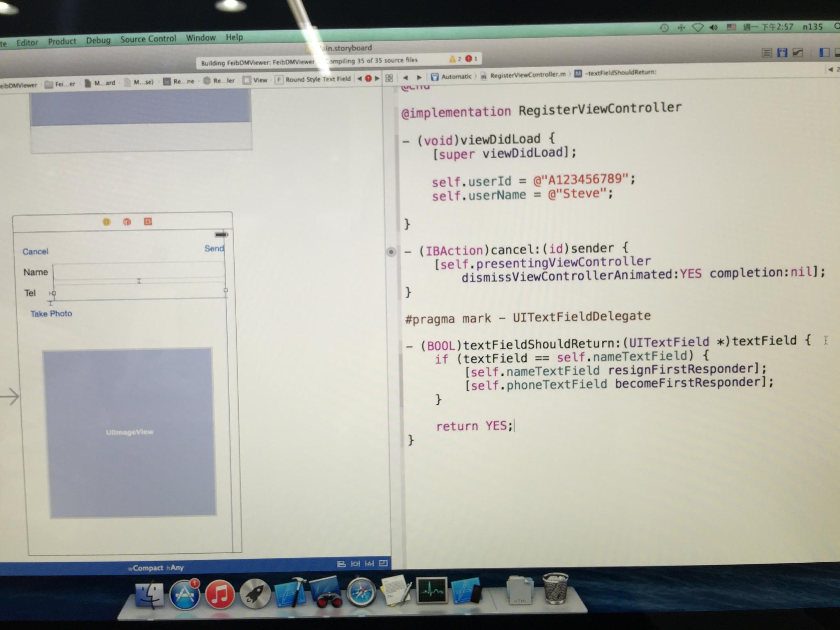840x630 pixels.
Task: Open the M...ard storyboard breadcrumb
Action: click(x=100, y=83)
